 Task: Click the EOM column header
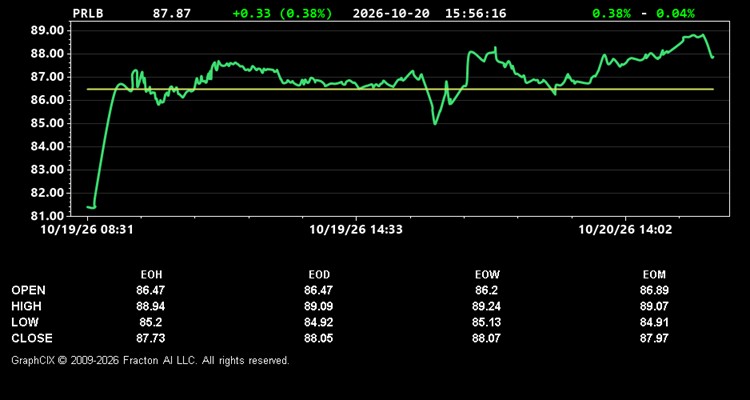coord(654,275)
